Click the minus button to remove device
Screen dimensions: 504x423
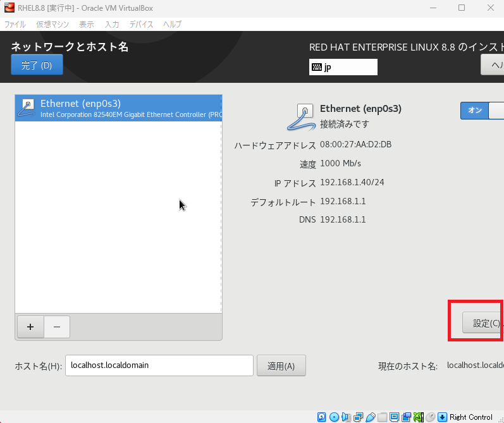click(x=57, y=327)
